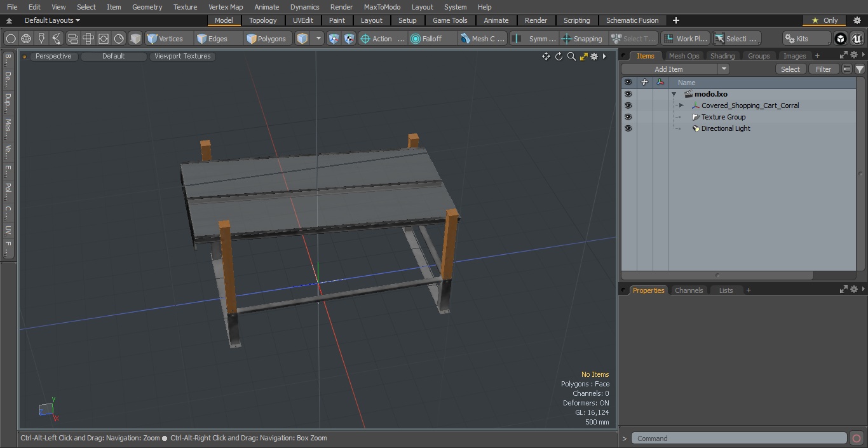Toggle visibility of modo.lxo scene
The image size is (868, 448).
(628, 94)
